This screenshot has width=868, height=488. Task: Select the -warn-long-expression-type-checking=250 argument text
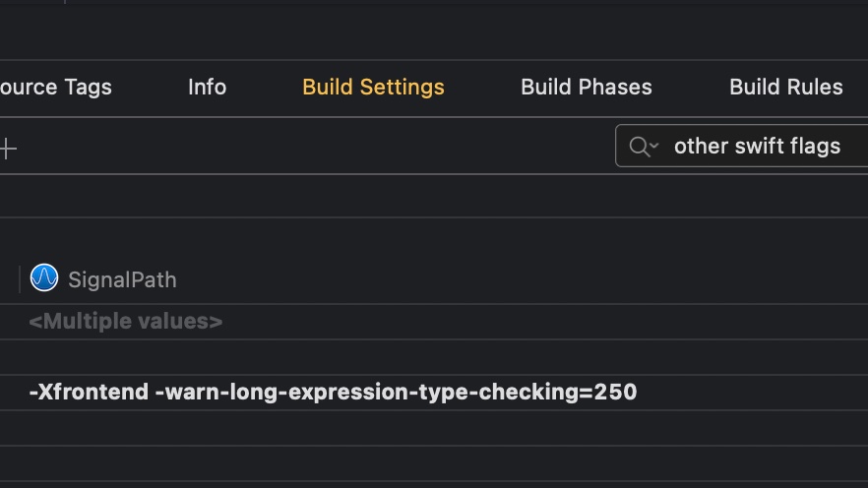[396, 392]
